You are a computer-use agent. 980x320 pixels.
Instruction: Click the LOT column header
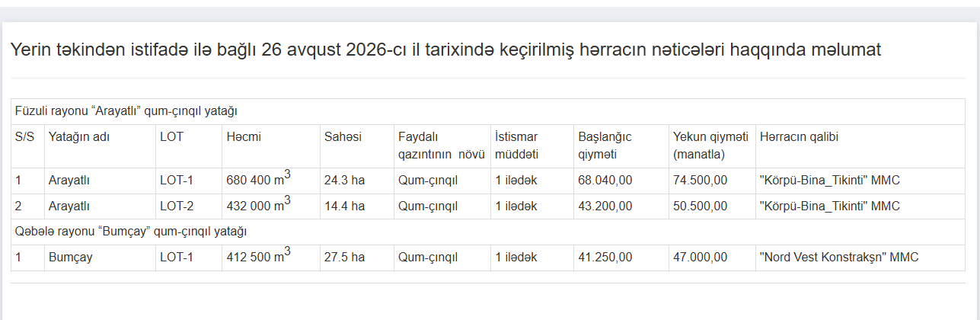coord(189,146)
